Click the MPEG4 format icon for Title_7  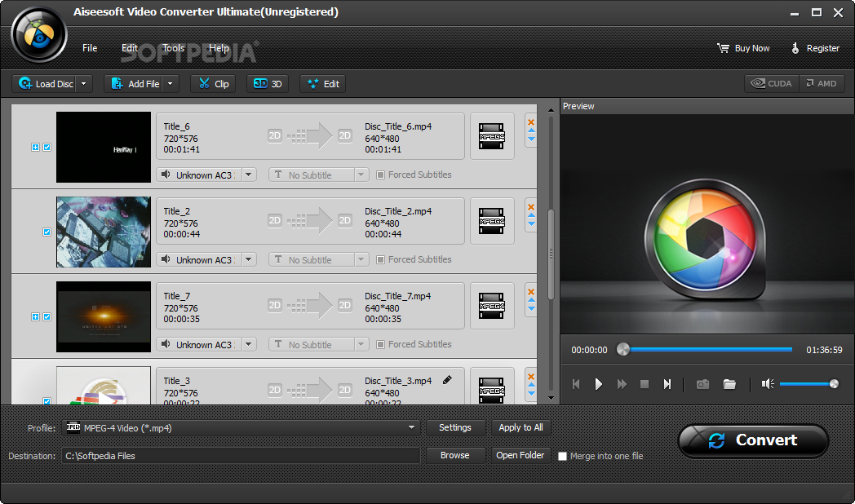492,306
